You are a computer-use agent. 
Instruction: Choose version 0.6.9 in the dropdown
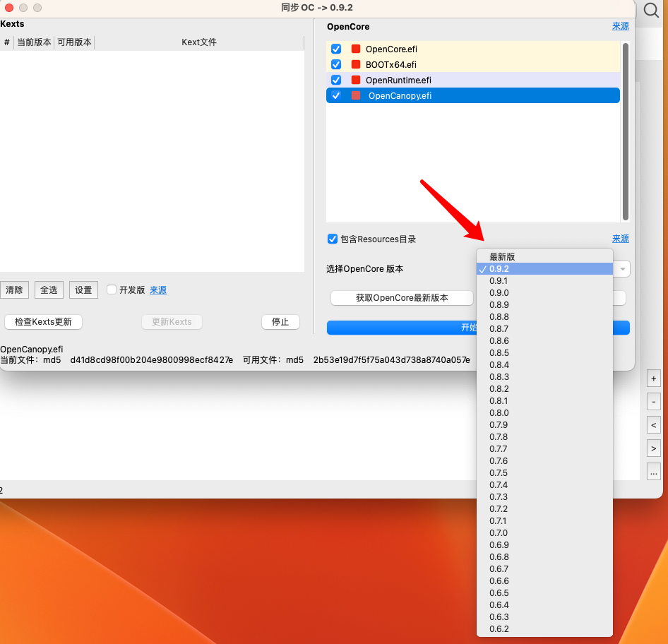pyautogui.click(x=544, y=544)
